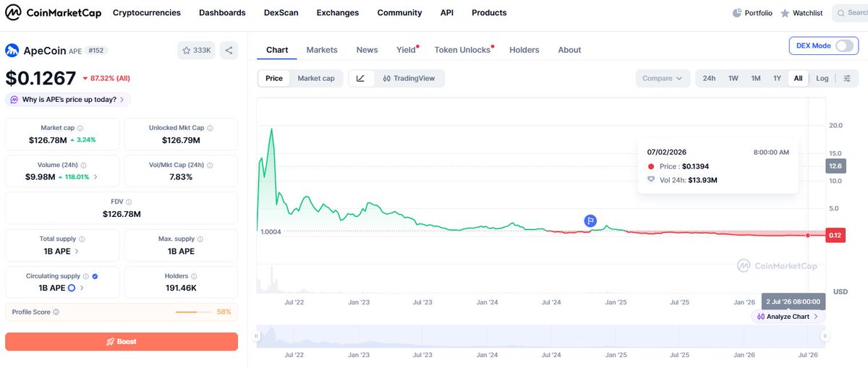Screen dimensions: 868x368
Task: Switch to TradingView candlestick chart
Action: (x=409, y=78)
